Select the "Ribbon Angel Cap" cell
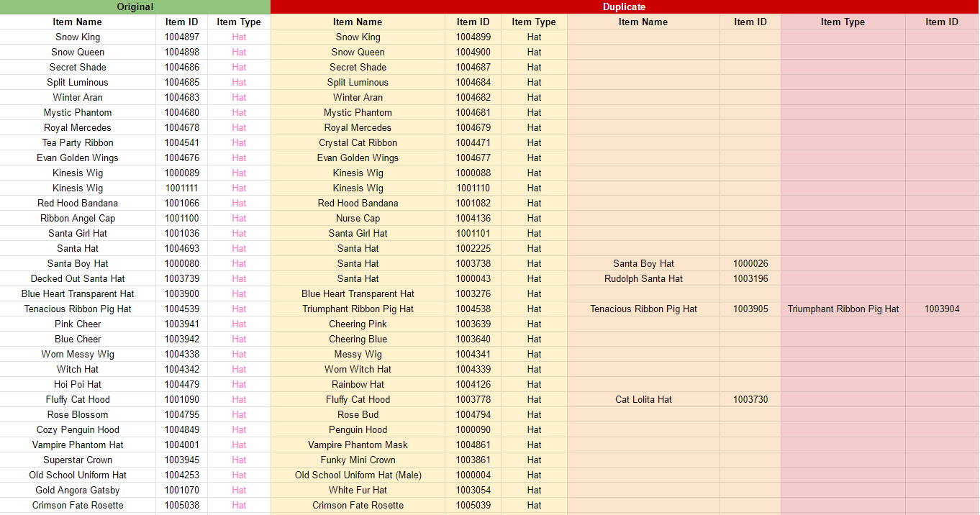Viewport: 980px width, 515px height. (x=78, y=218)
